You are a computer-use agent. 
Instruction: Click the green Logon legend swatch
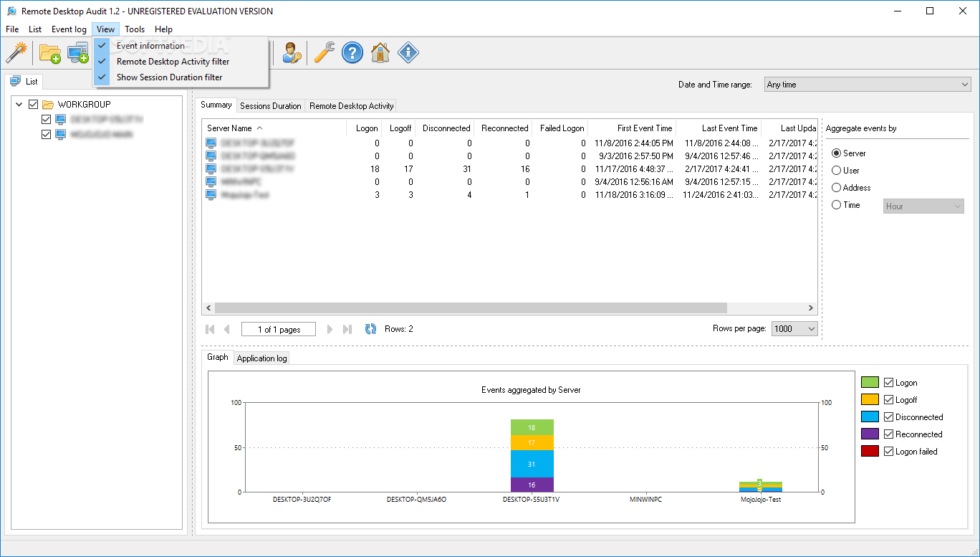click(x=870, y=383)
